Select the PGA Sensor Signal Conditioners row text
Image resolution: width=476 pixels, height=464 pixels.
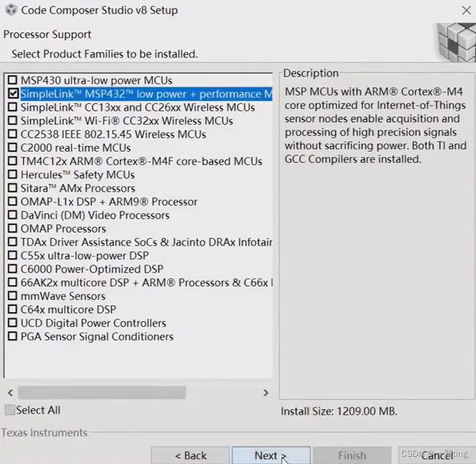pyautogui.click(x=97, y=336)
